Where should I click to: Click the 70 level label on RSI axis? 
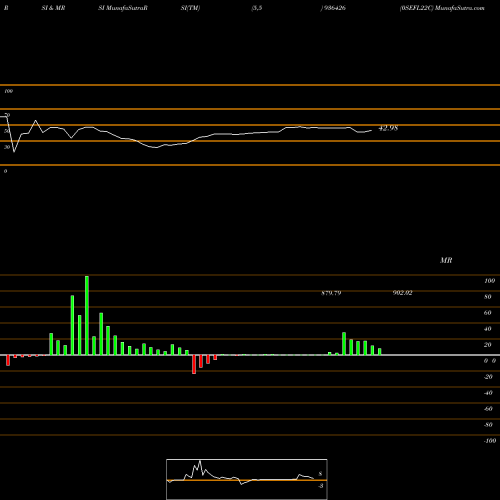click(x=7, y=115)
